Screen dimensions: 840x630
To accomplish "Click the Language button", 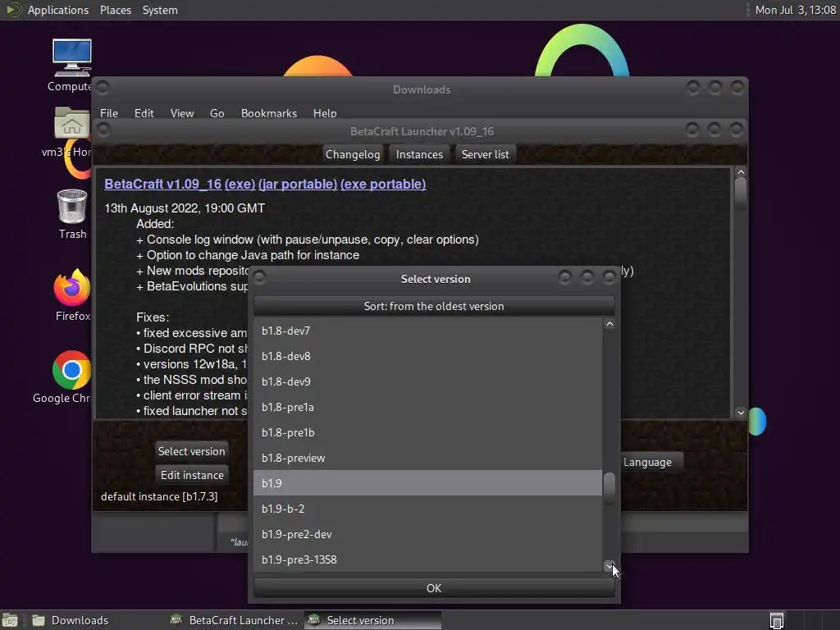I will [651, 462].
